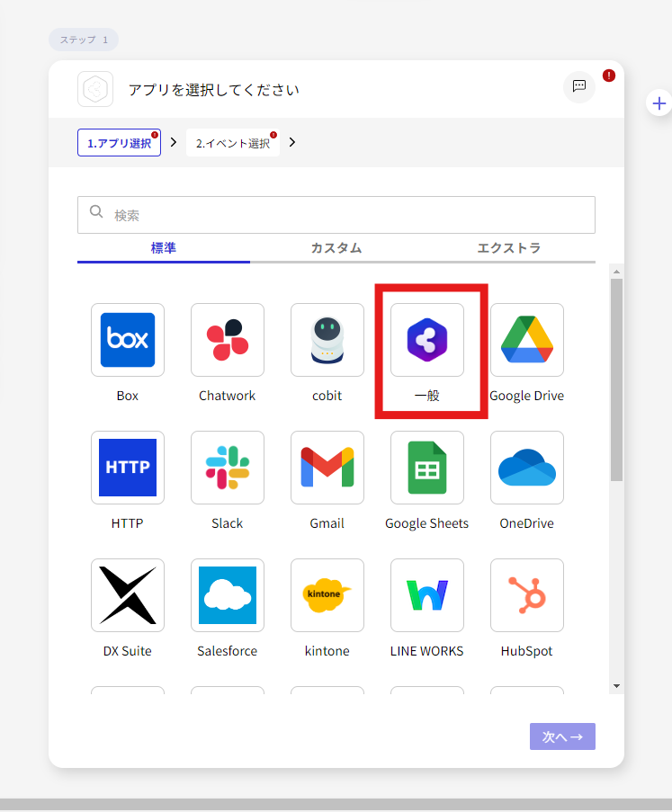Choose the Google Drive app icon

click(527, 340)
